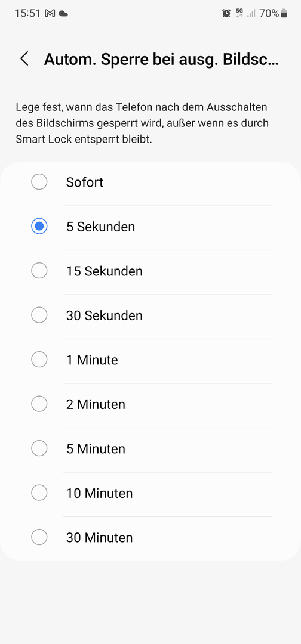301x644 pixels.
Task: Tap the back arrow icon
Action: [x=24, y=58]
